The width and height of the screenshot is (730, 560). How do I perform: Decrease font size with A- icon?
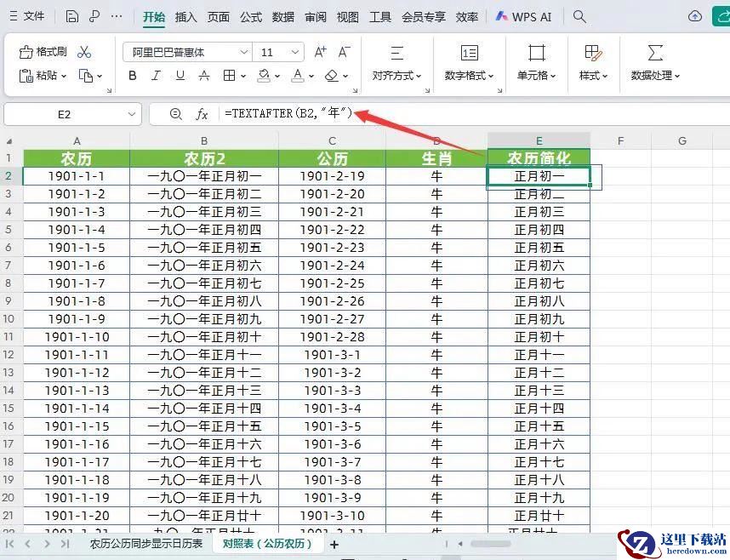pyautogui.click(x=344, y=52)
